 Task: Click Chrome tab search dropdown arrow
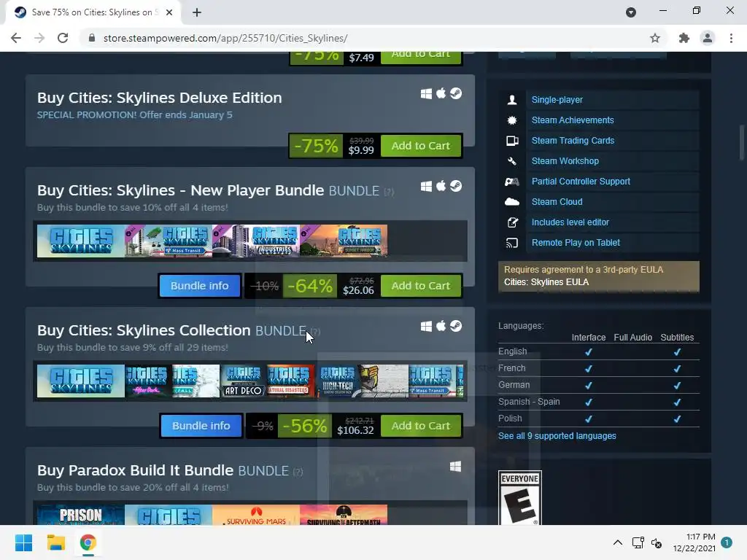click(x=631, y=12)
